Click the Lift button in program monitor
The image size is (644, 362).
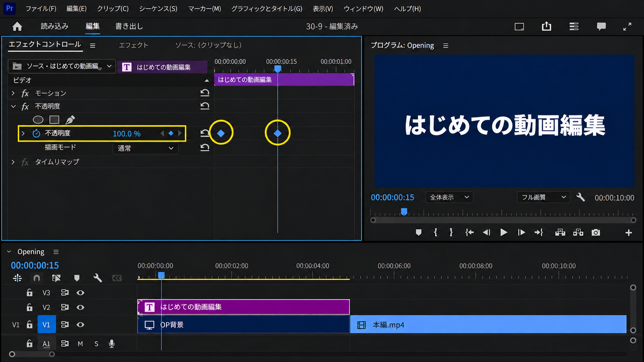coord(560,232)
